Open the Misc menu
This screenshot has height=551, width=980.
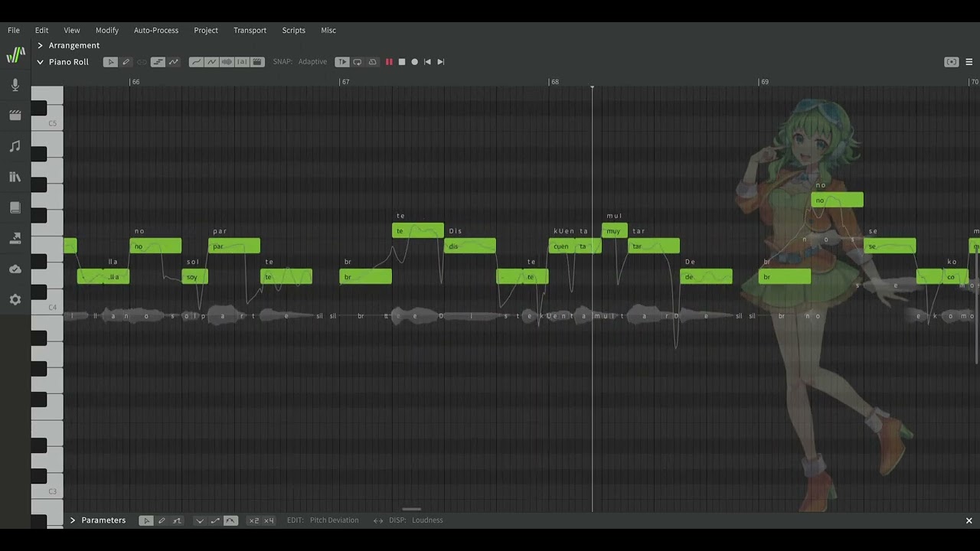click(x=328, y=31)
